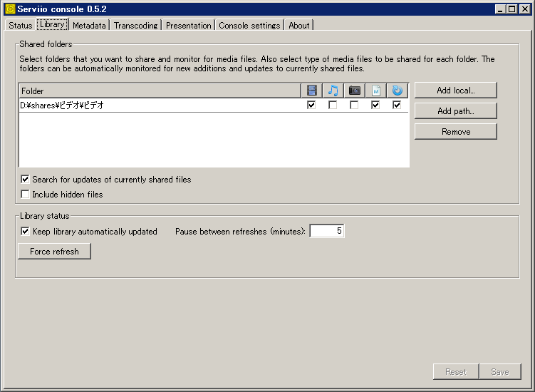This screenshot has width=535, height=392.
Task: Enable Include hidden files option
Action: click(x=26, y=195)
